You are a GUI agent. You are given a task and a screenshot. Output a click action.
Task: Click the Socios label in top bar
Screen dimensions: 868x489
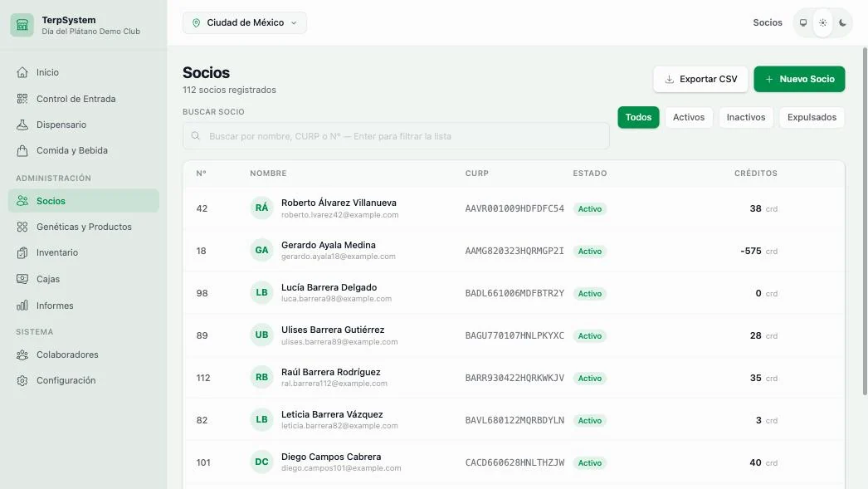[768, 22]
